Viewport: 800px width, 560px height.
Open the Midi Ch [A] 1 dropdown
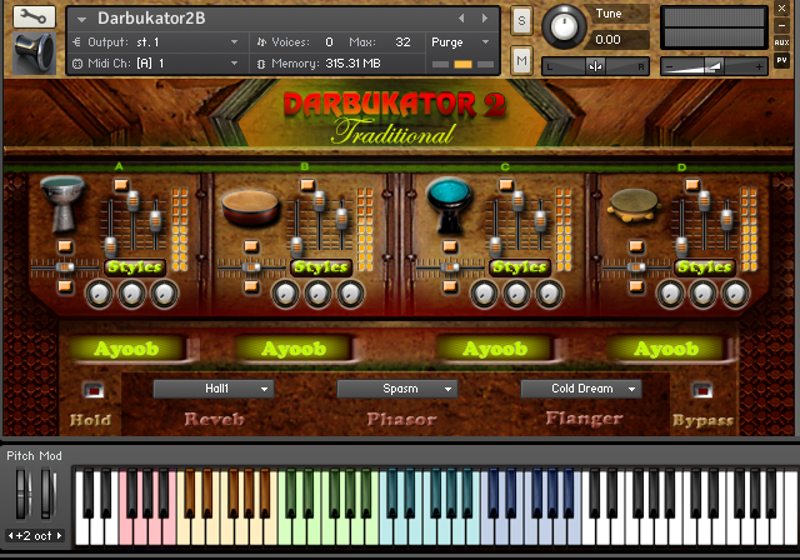point(156,64)
